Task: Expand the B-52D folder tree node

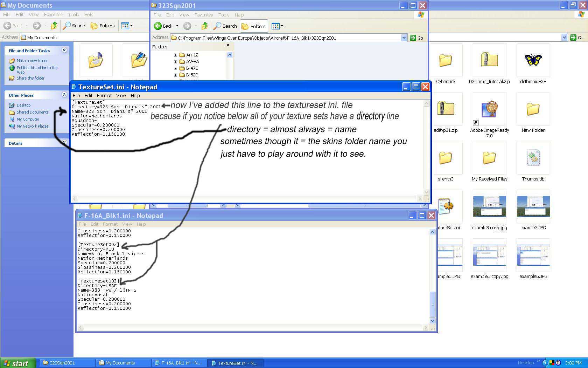Action: click(x=175, y=75)
